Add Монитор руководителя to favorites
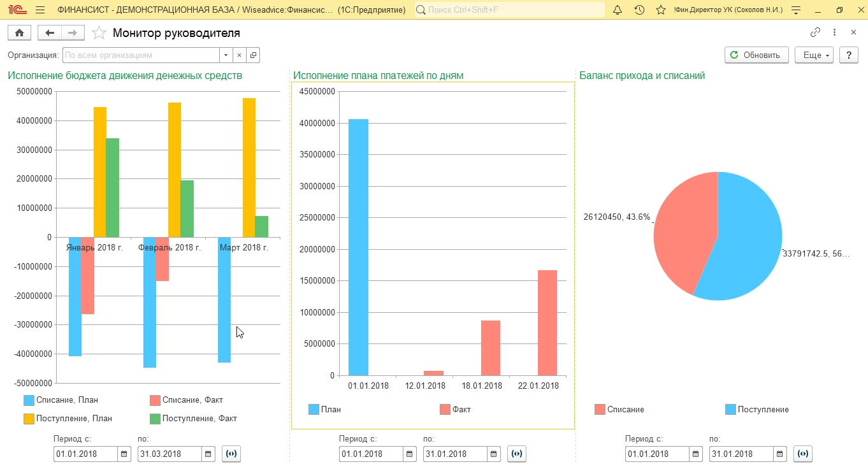Image resolution: width=868 pixels, height=469 pixels. [99, 33]
